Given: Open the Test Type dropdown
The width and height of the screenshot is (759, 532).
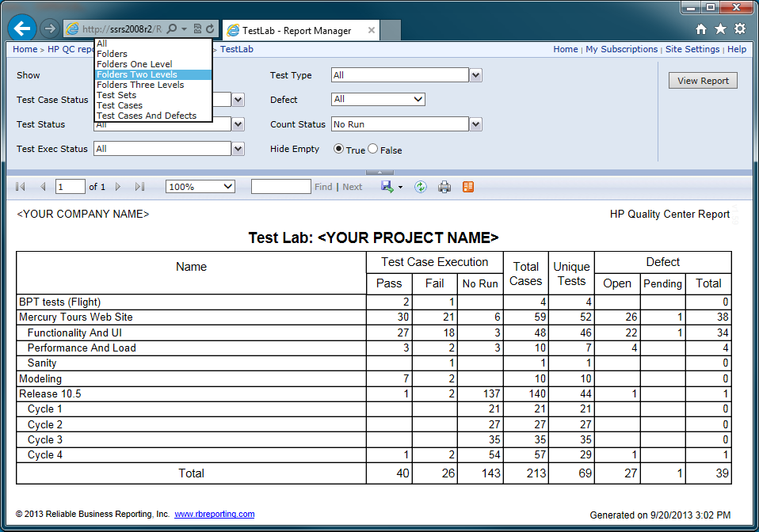Looking at the screenshot, I should [x=473, y=74].
